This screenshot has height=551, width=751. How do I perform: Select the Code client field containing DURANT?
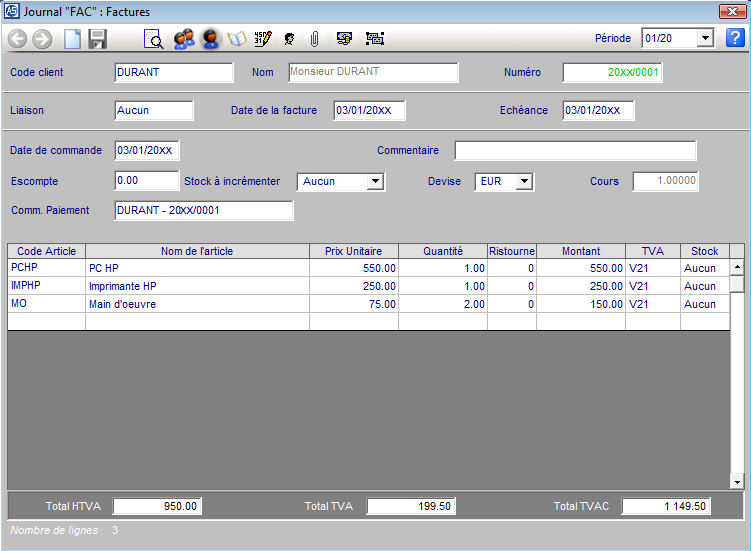coord(174,72)
